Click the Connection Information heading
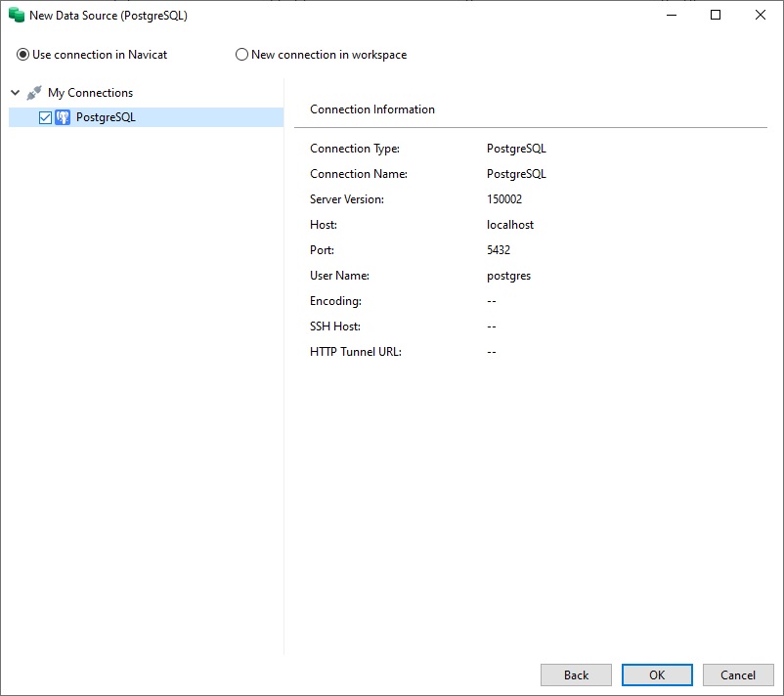Screen dimensions: 784x696 click(x=372, y=109)
